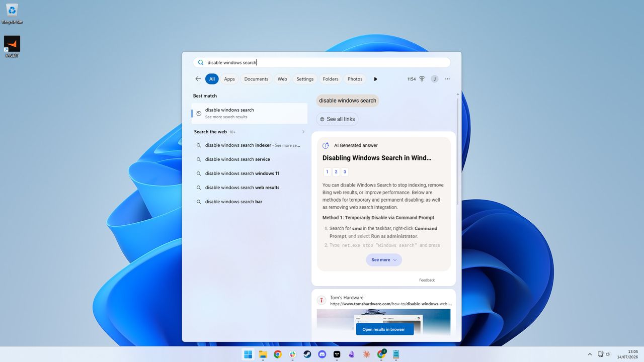Click Open results in browser button
644x362 pixels.
[x=385, y=329]
